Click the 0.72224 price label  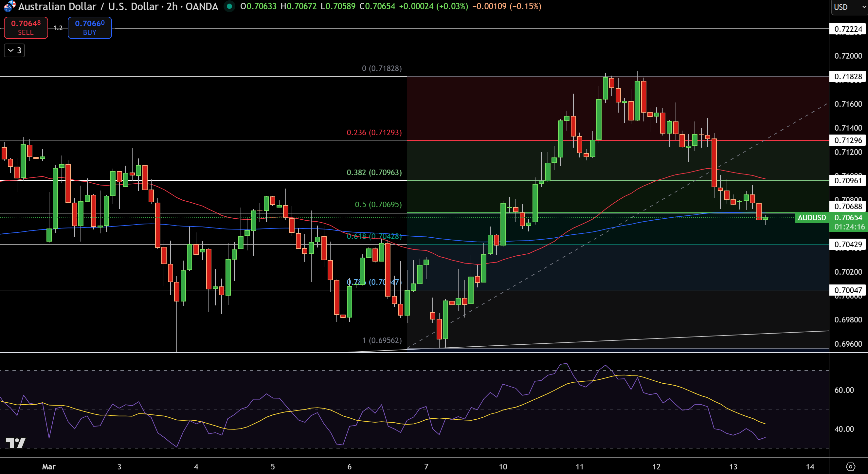point(848,29)
